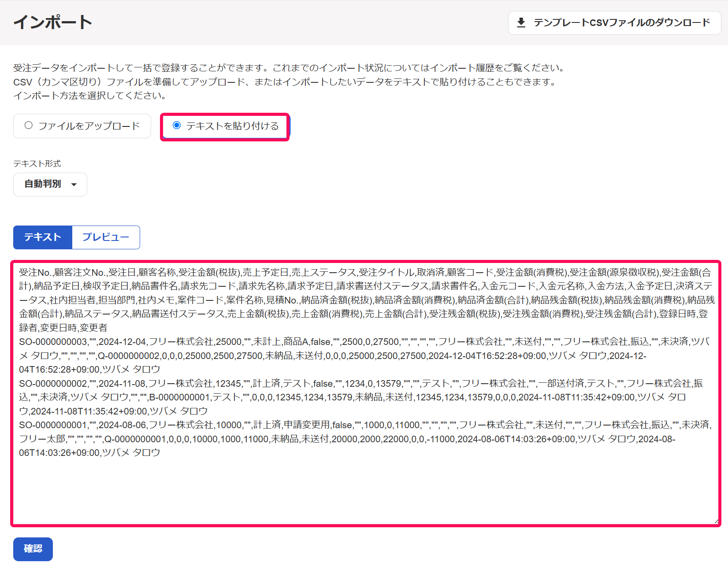Select the ファイルをアップロード radio option
The height and width of the screenshot is (570, 728).
click(x=82, y=126)
